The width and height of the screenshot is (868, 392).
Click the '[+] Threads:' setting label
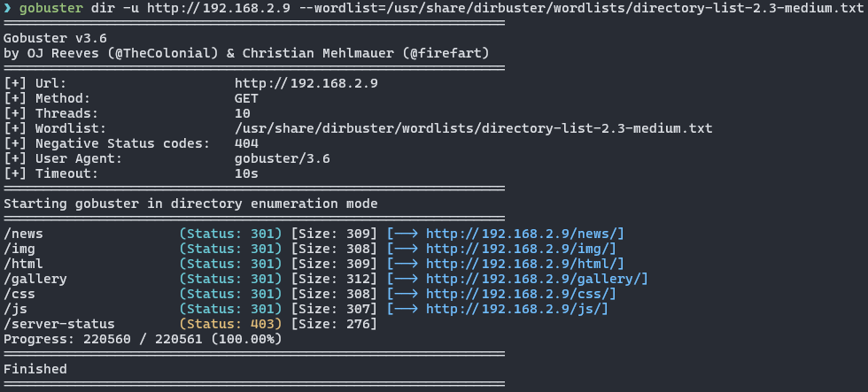51,113
